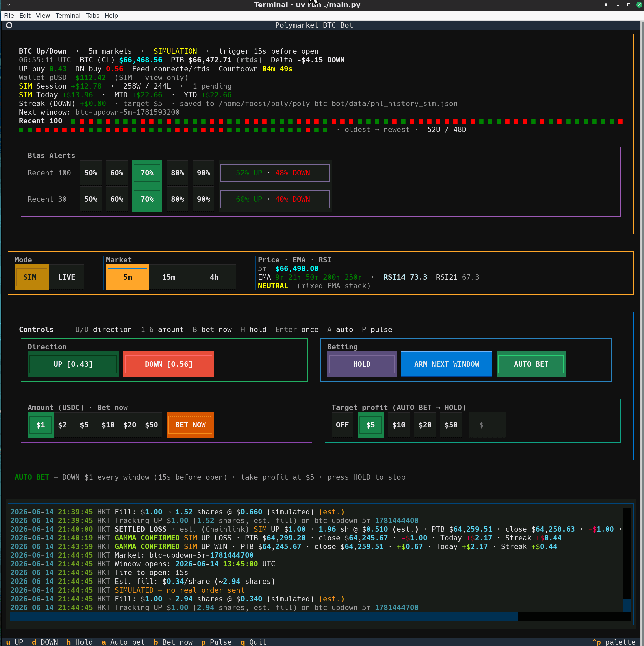Image resolution: width=644 pixels, height=646 pixels.
Task: Switch mode to SIM
Action: click(x=32, y=277)
